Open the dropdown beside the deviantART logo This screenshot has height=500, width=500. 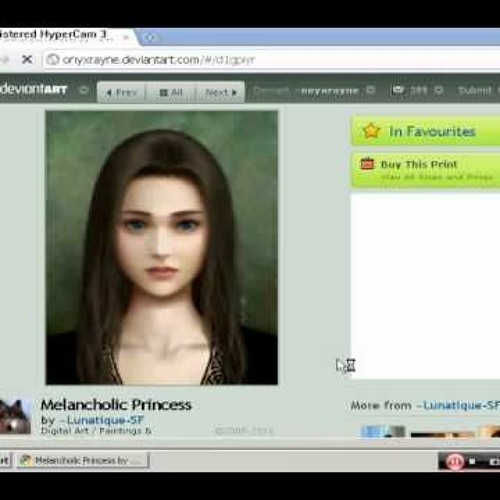coord(84,90)
